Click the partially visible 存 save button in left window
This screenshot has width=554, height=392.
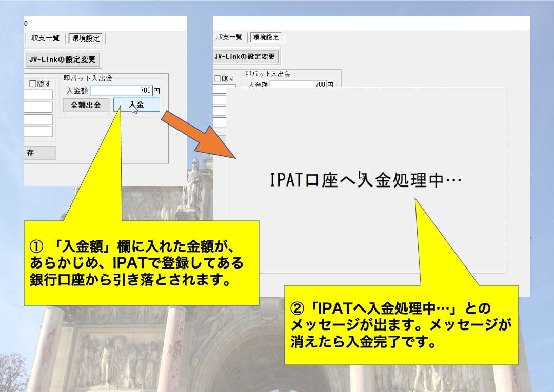39,152
